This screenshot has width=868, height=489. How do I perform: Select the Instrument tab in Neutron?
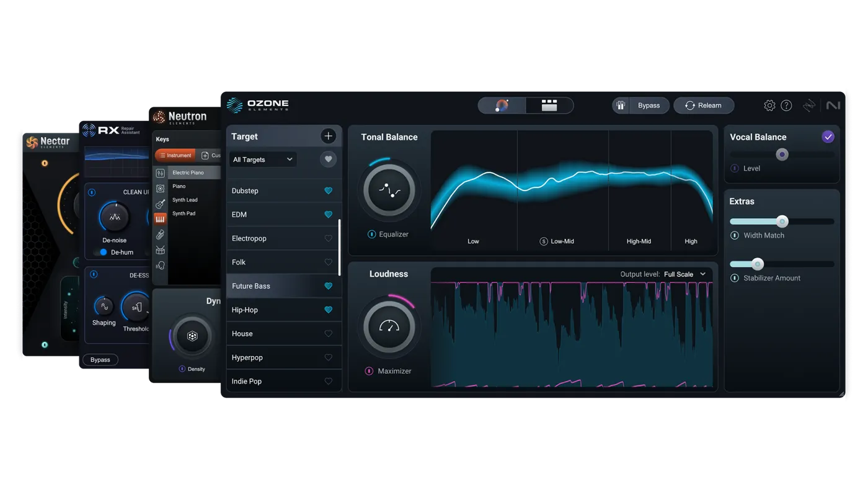pos(175,155)
